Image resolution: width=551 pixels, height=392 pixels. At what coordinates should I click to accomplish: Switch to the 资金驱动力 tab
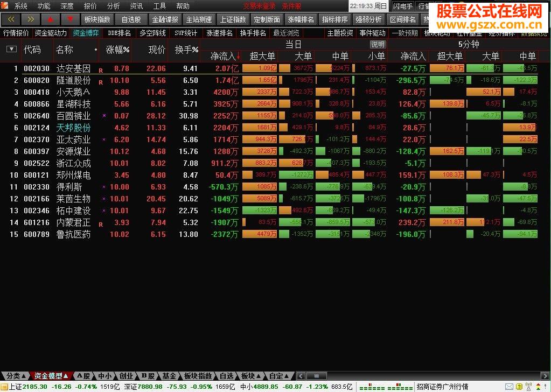coord(51,33)
